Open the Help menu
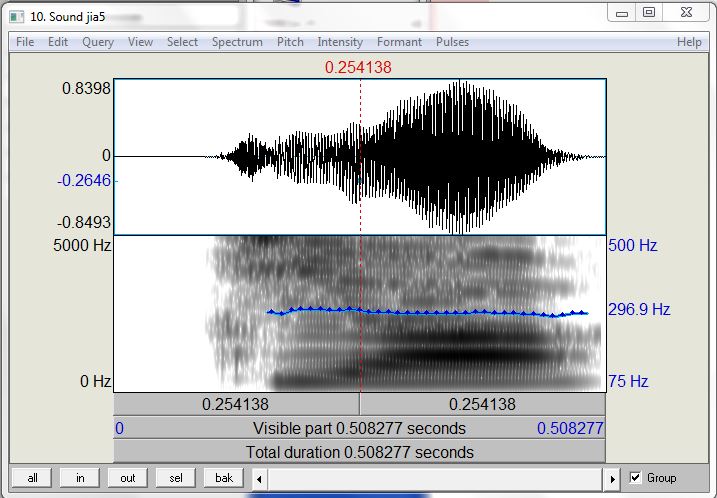 (x=689, y=42)
